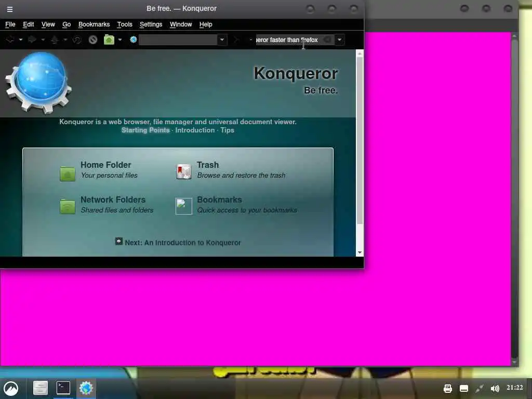Open the Go menu
Screen dimensions: 532x399
(66, 24)
